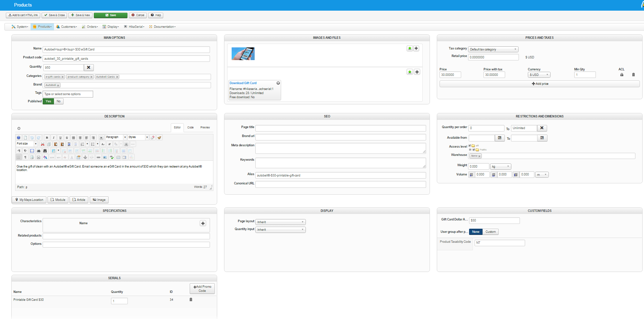
Task: Click the red scissors Cut icon
Action: click(42, 144)
